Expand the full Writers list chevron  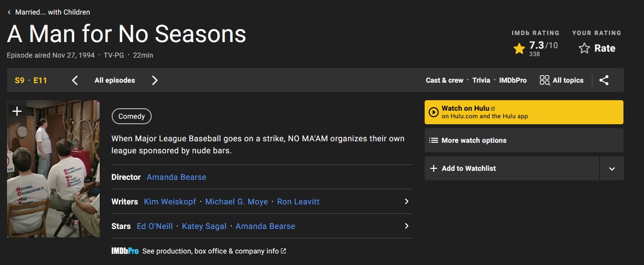(407, 201)
